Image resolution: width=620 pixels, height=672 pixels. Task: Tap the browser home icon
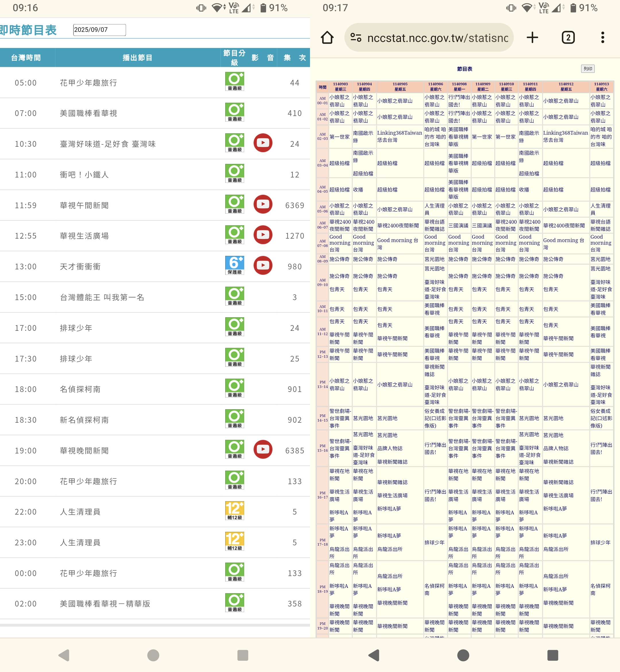327,38
